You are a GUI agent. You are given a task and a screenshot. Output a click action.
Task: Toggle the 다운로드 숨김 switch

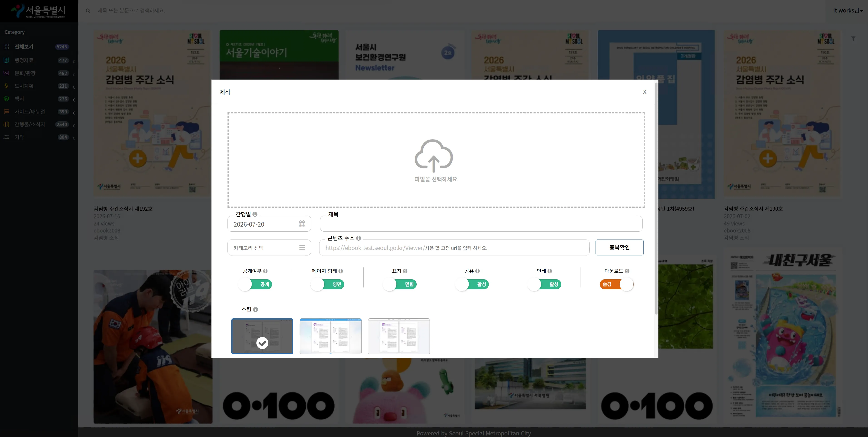pos(617,284)
